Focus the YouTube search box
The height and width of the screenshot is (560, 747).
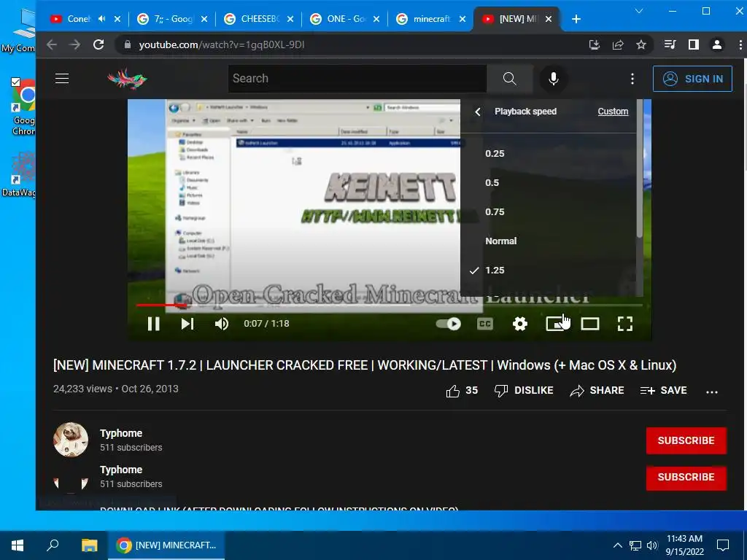(x=357, y=79)
